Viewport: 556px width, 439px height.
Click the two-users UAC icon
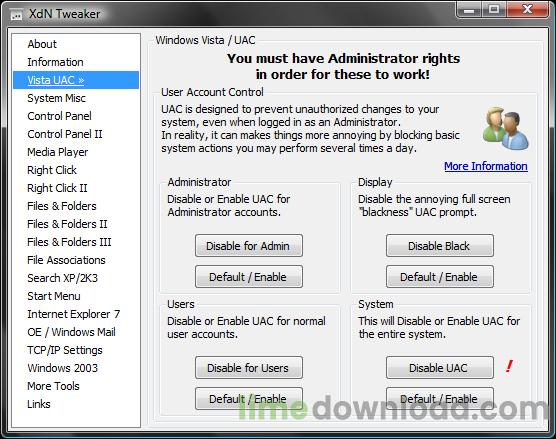coord(506,128)
